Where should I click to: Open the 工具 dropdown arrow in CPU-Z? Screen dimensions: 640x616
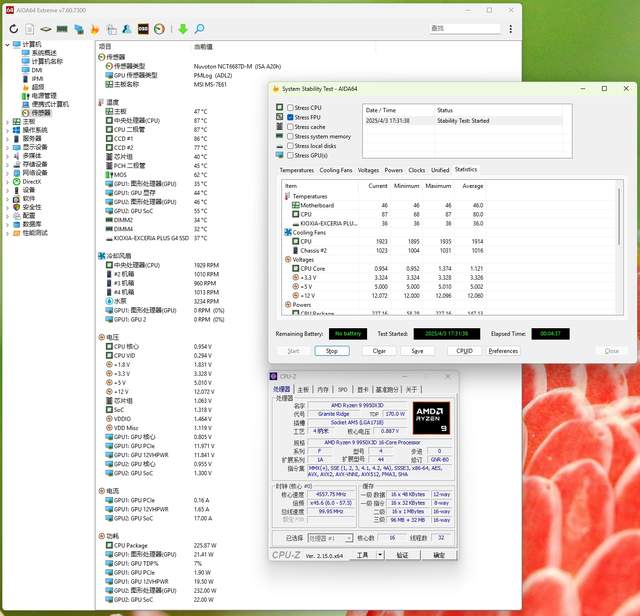tap(379, 554)
